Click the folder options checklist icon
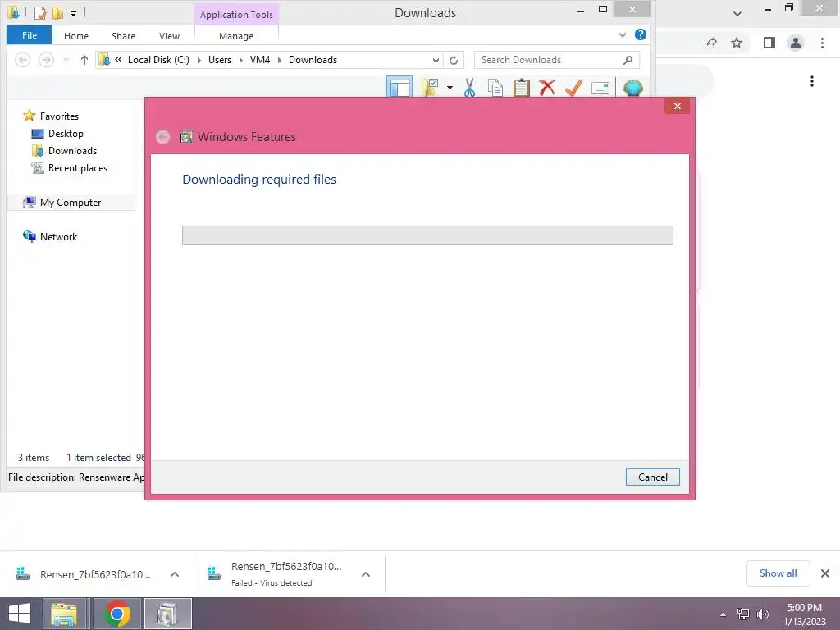This screenshot has height=630, width=840. [430, 87]
